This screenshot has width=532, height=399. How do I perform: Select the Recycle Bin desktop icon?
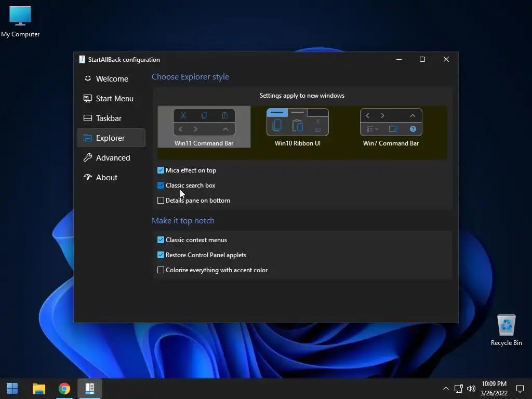coord(506,330)
